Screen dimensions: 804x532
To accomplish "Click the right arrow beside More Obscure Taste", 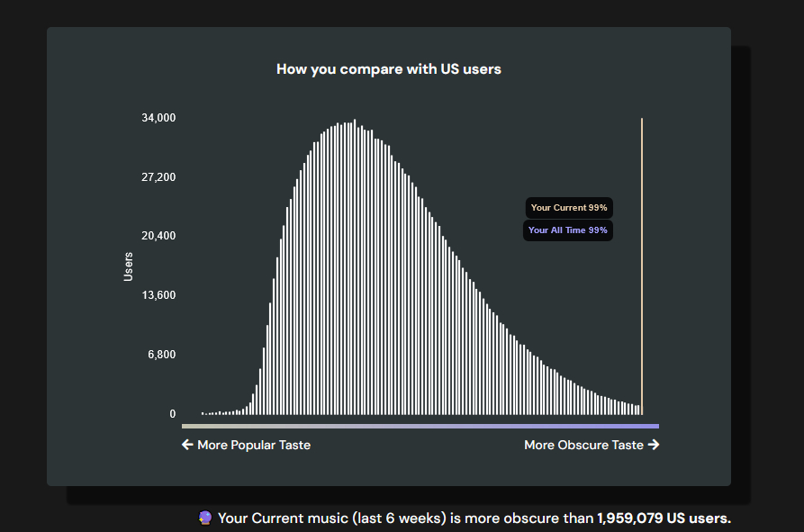I will pos(654,445).
